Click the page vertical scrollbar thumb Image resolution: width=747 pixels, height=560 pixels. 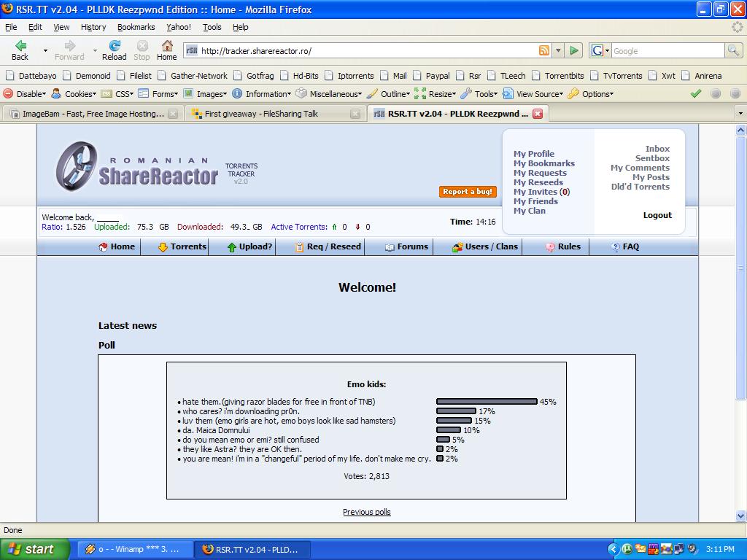click(741, 267)
